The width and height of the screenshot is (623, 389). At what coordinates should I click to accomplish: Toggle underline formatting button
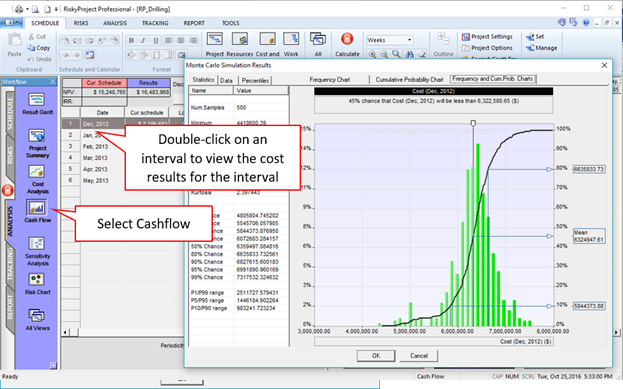point(156,40)
